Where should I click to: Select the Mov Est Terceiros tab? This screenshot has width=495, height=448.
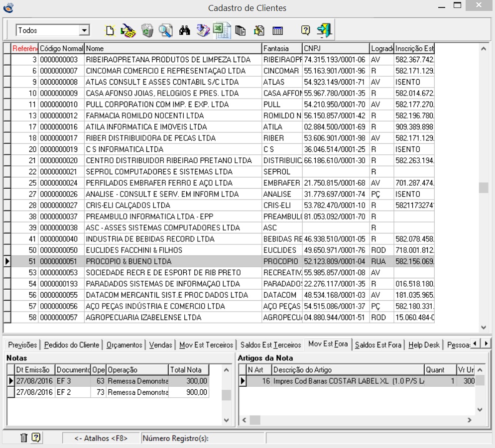[206, 345]
